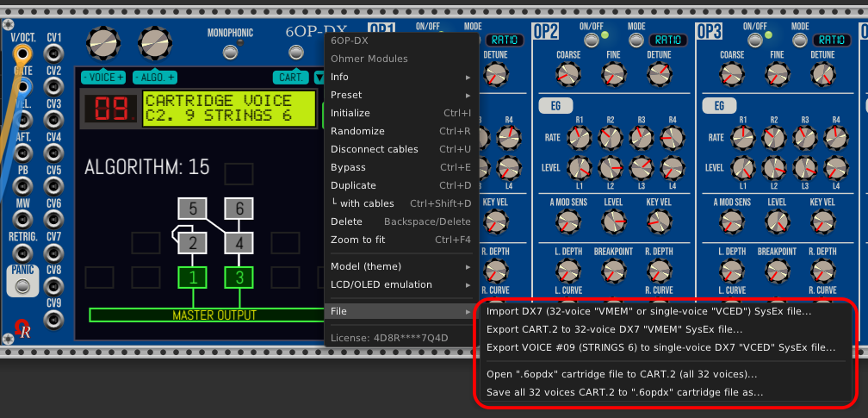Click operator 6 box in algorithm diagram
This screenshot has width=868, height=418.
click(x=239, y=209)
